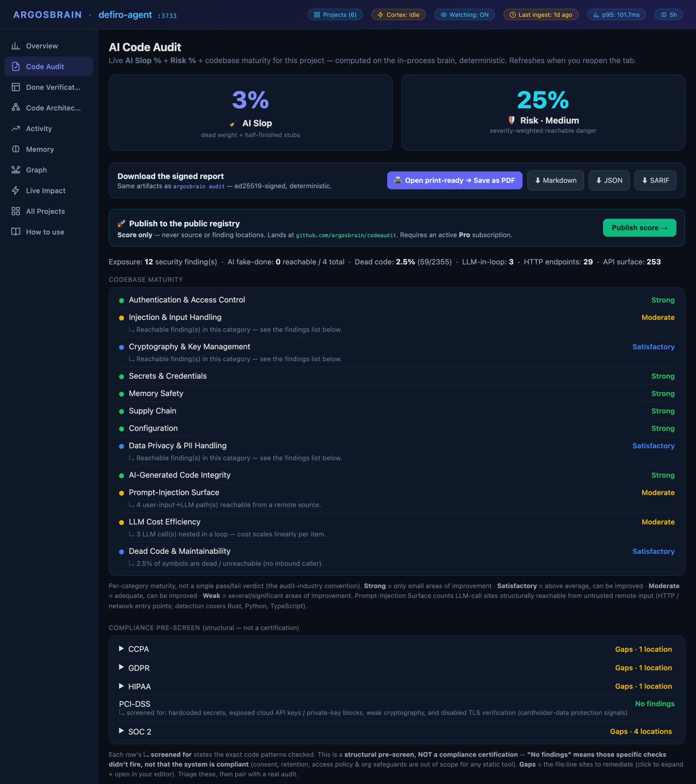Image resolution: width=696 pixels, height=784 pixels.
Task: Click the Dead Code & Maintainability row
Action: click(397, 557)
